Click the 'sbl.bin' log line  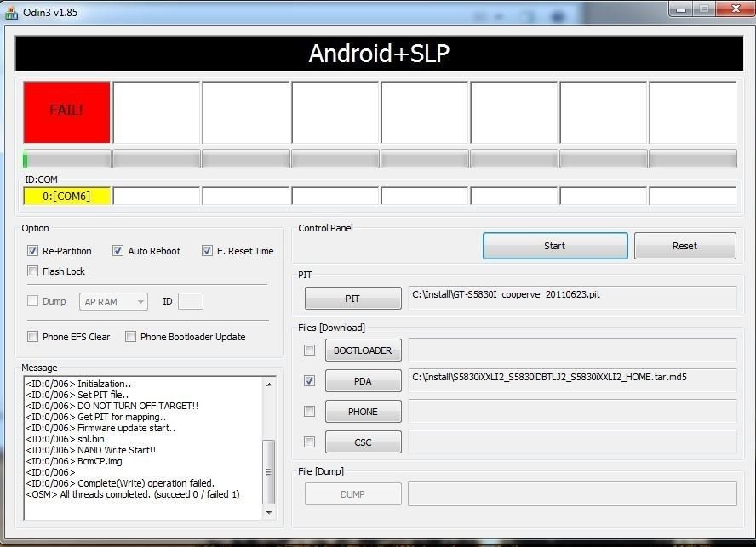point(65,439)
